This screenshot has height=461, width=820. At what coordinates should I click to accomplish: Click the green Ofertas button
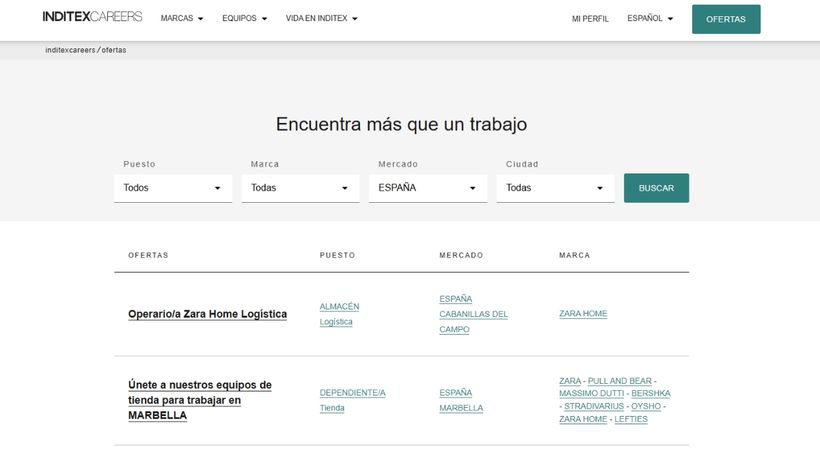[725, 19]
